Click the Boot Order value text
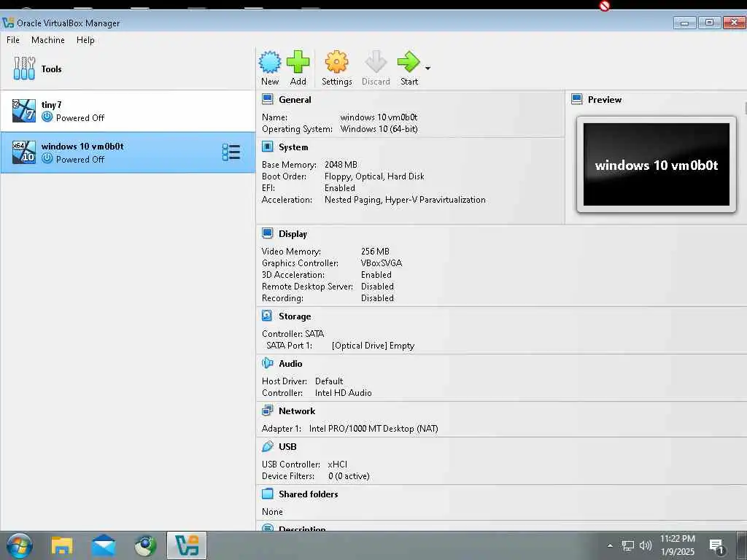 pyautogui.click(x=374, y=176)
